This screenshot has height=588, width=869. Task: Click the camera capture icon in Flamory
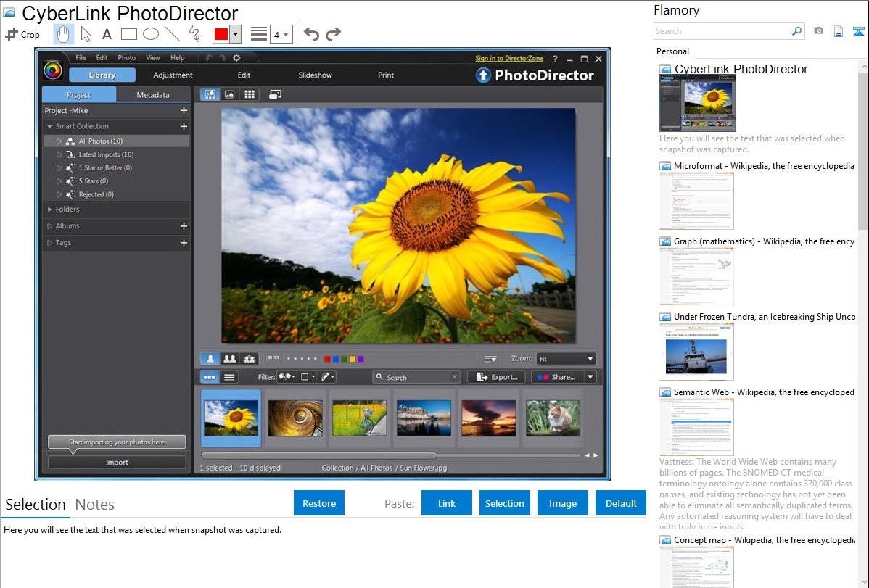[818, 31]
